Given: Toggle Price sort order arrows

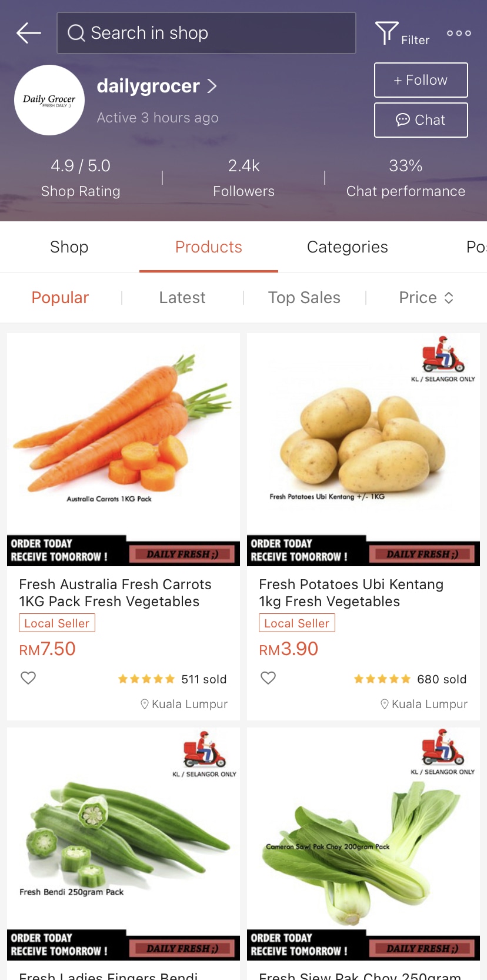Looking at the screenshot, I should pos(448,298).
